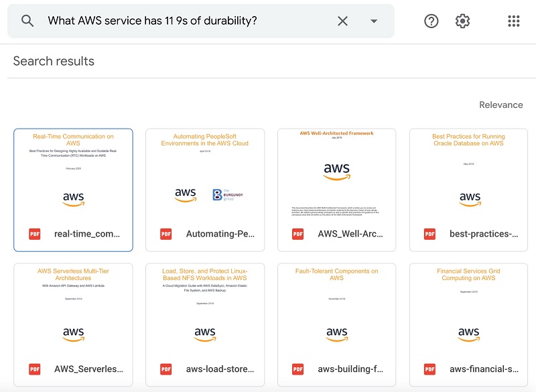Select file name aws-building-f...

pos(350,369)
